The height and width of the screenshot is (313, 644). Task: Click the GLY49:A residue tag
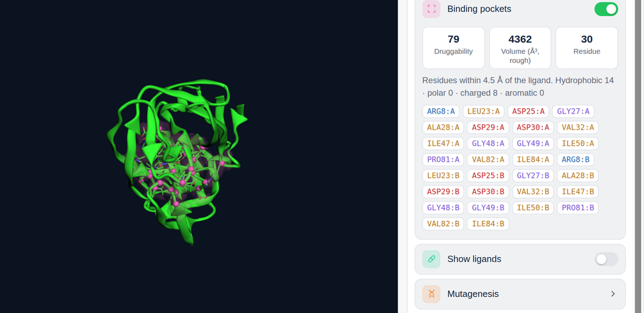[533, 144]
